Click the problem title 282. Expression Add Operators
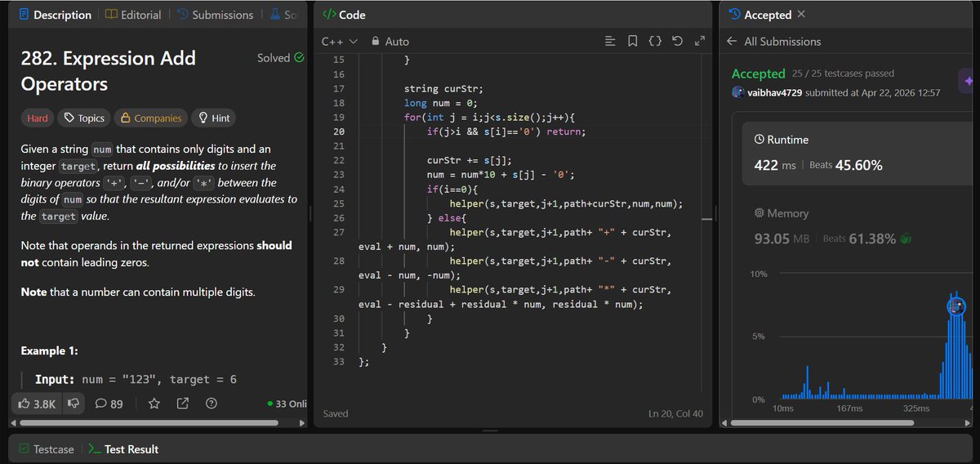This screenshot has height=464, width=980. (x=108, y=71)
